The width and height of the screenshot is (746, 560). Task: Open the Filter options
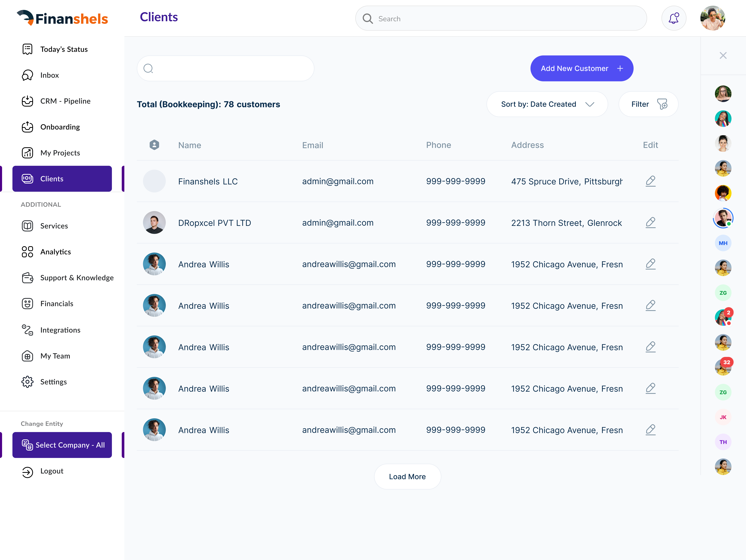coord(648,104)
